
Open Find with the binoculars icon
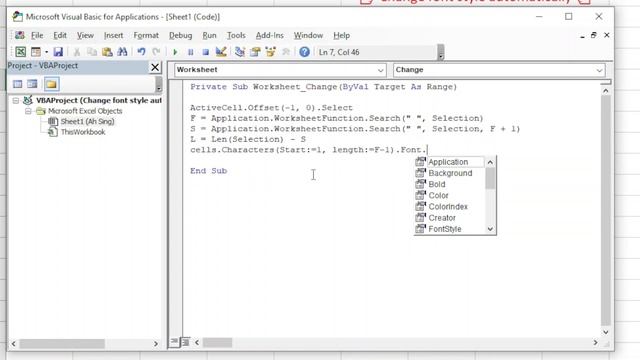pyautogui.click(x=122, y=52)
